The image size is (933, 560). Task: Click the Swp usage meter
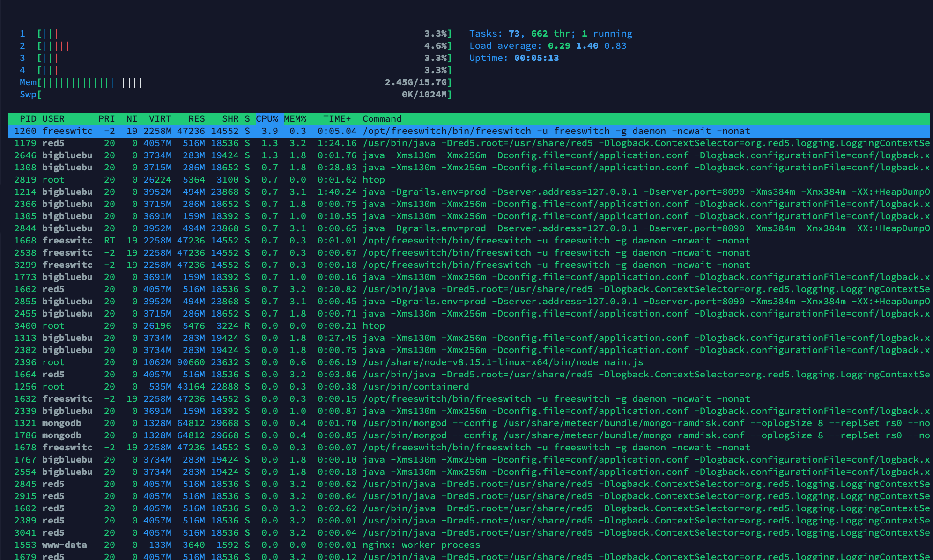coord(236,95)
